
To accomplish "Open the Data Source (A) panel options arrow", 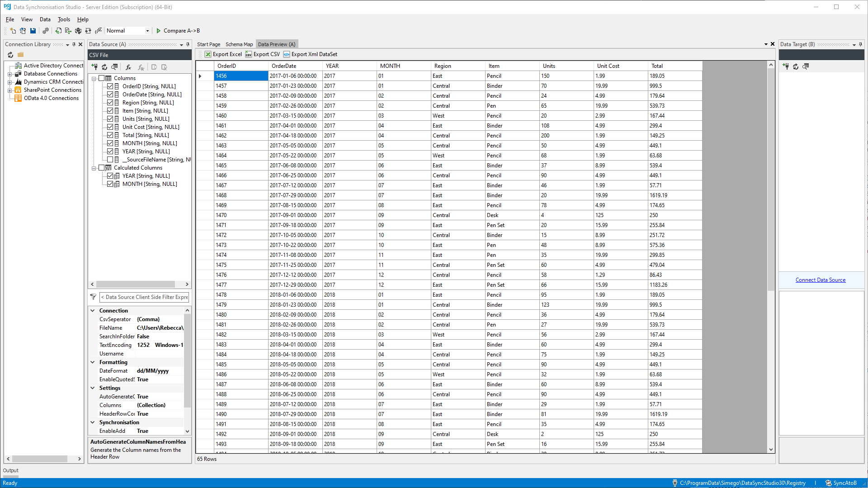I will pyautogui.click(x=181, y=44).
